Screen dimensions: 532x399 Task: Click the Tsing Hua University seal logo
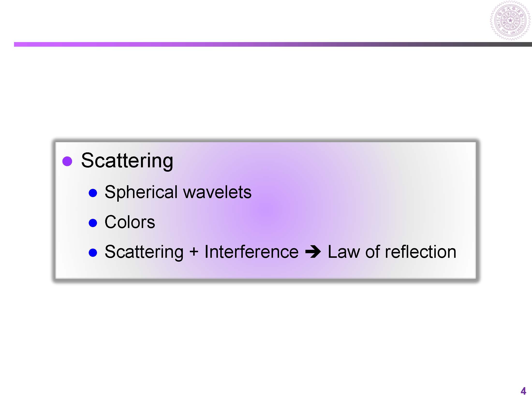pyautogui.click(x=510, y=21)
